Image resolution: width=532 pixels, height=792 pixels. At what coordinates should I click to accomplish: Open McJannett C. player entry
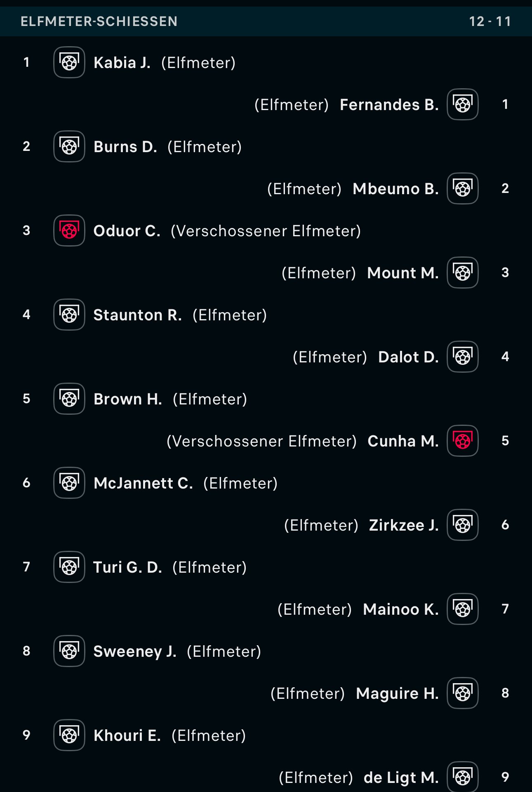tap(143, 483)
